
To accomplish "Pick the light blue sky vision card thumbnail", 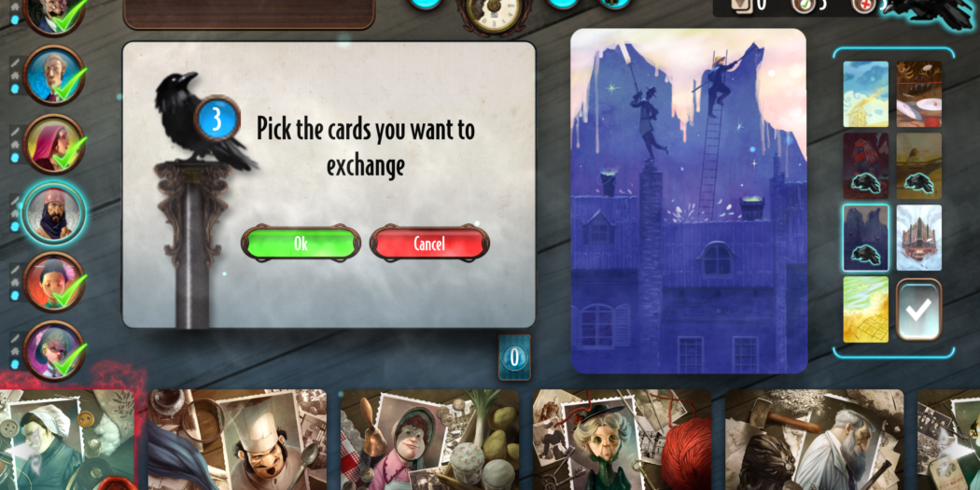I will coord(865,94).
